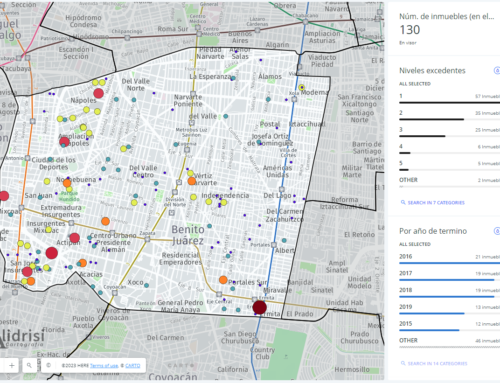Select the orange marker at Vértiz Narvarte
This screenshot has height=383, width=500.
(192, 181)
